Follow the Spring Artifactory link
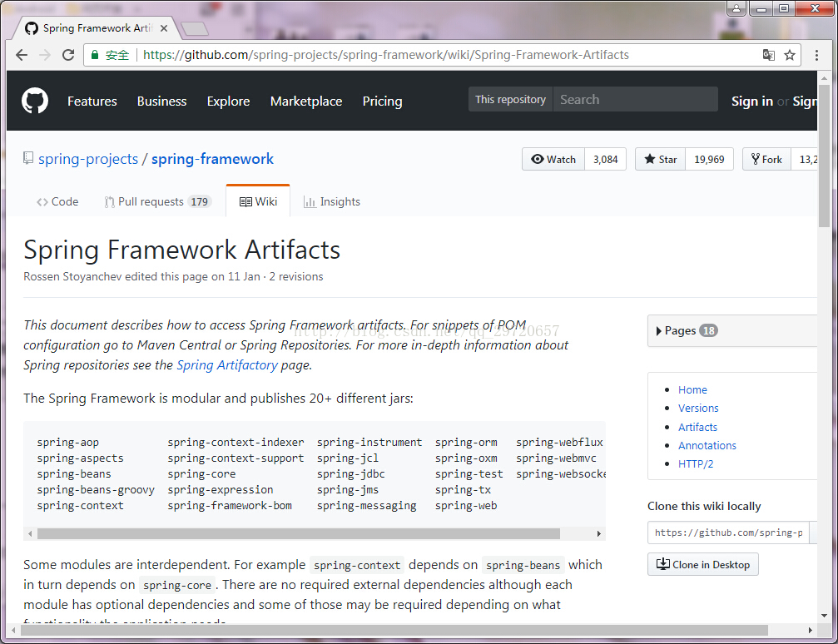 (x=227, y=365)
